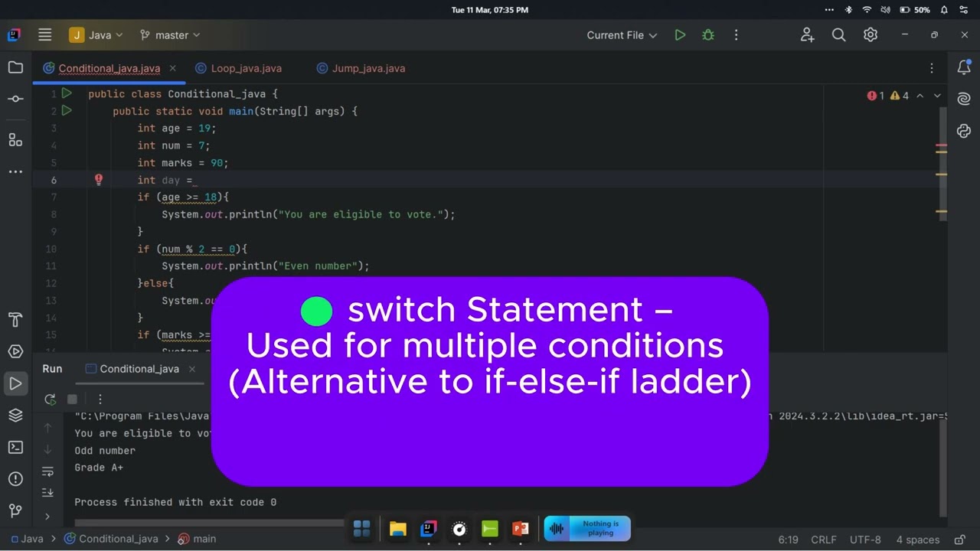Viewport: 980px width, 551px height.
Task: Click the error count indicator showing 1
Action: (875, 96)
